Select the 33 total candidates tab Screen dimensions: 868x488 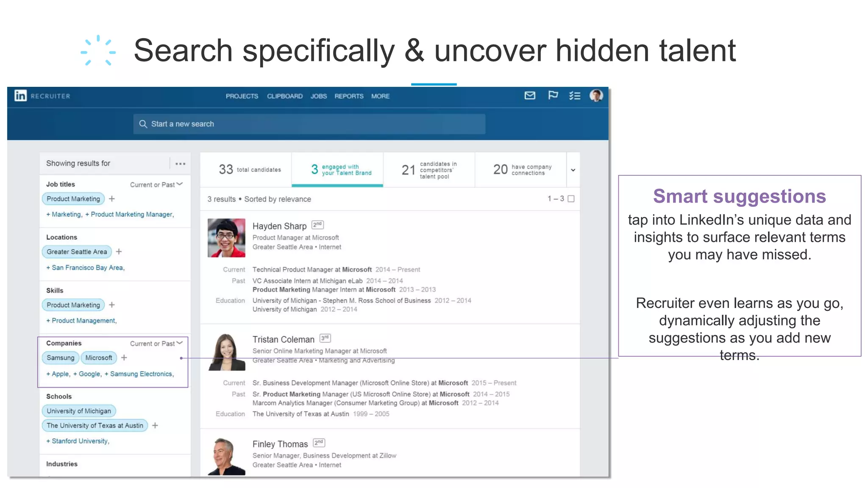[x=246, y=169]
